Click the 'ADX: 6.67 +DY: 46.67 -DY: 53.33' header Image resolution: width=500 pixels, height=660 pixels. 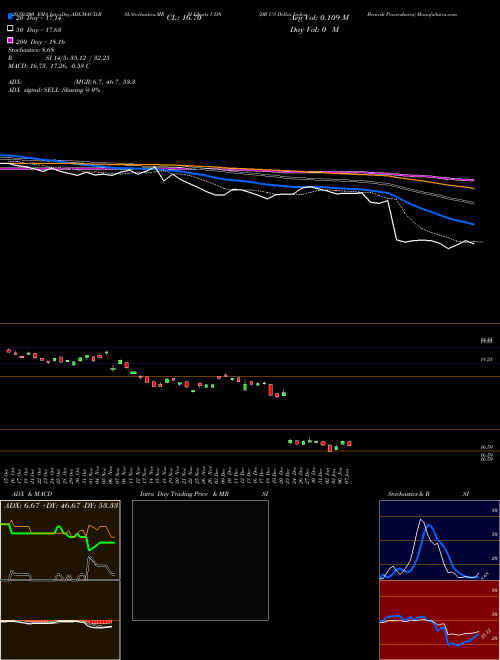(x=61, y=505)
